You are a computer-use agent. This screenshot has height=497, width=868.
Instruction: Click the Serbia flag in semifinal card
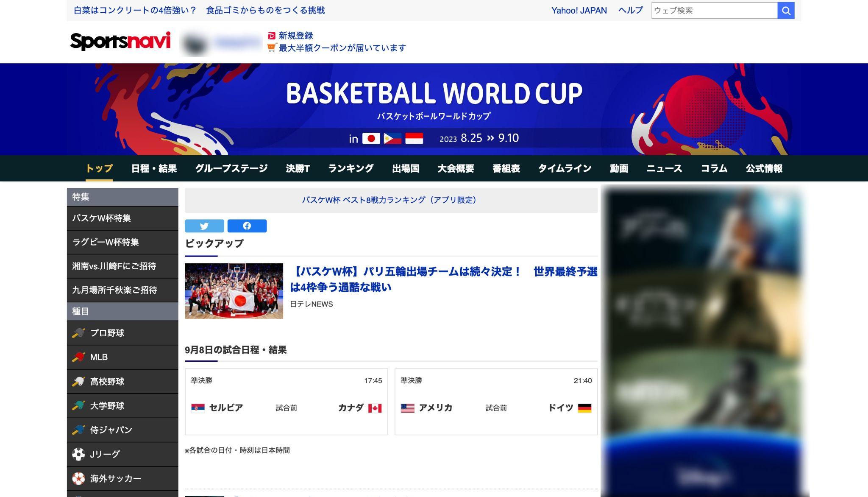coord(198,408)
